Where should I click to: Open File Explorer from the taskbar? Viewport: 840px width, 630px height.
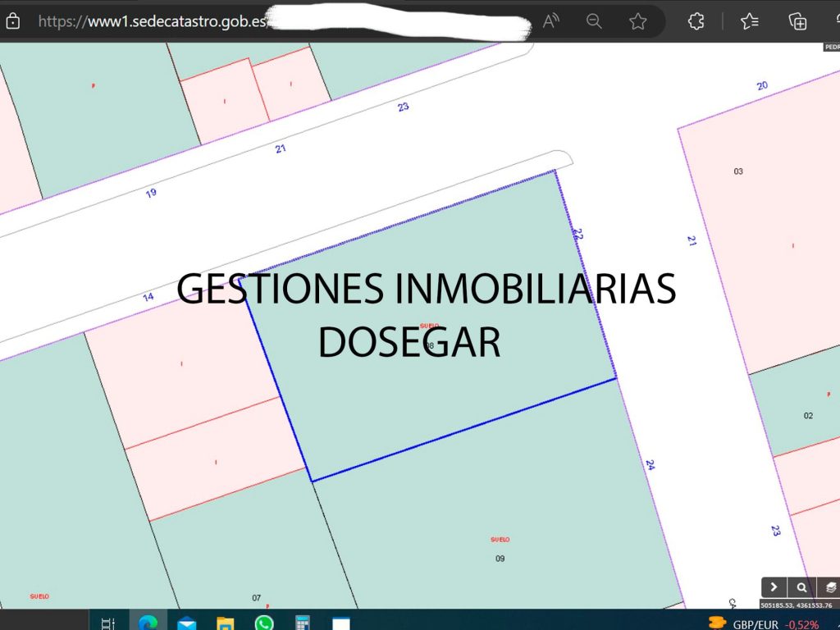225,624
